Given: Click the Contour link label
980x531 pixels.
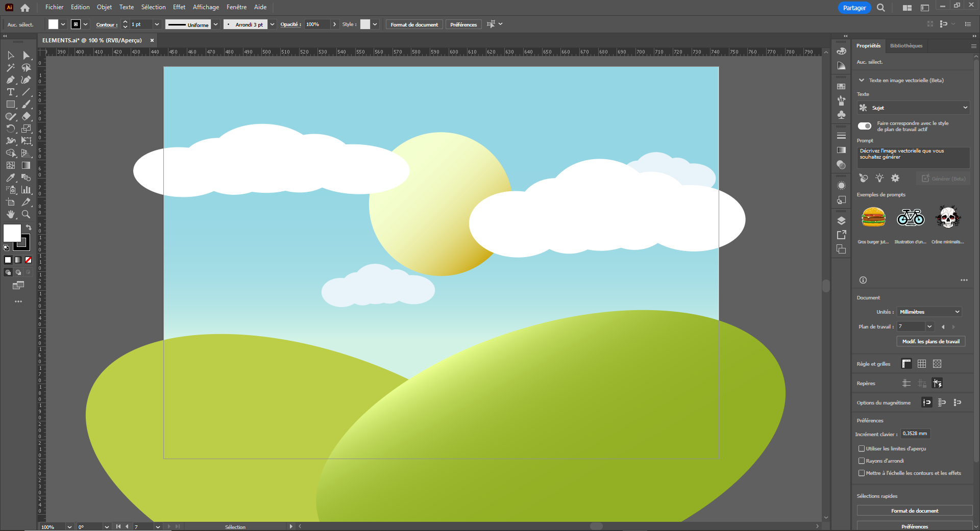Looking at the screenshot, I should pos(106,24).
